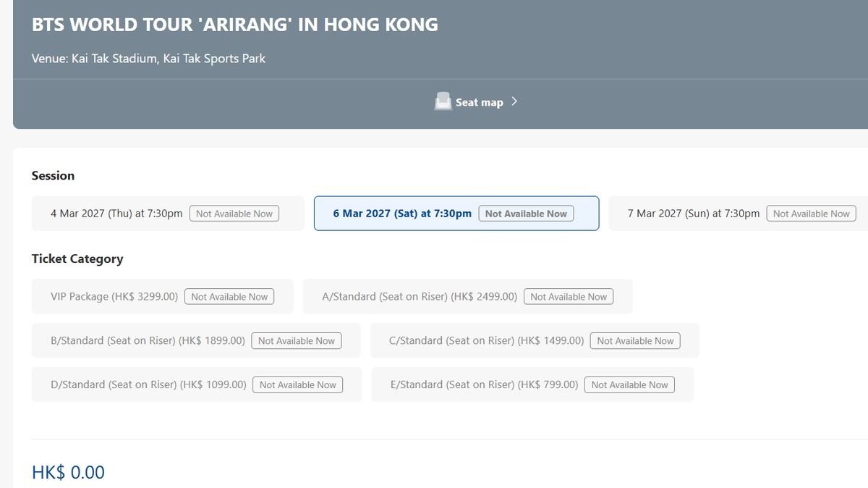Choose D/Standard HK$ 1099.00 ticket category

tap(197, 384)
